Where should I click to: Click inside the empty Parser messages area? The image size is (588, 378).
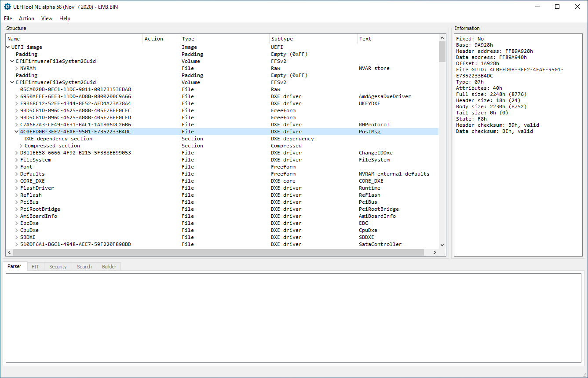[293, 318]
